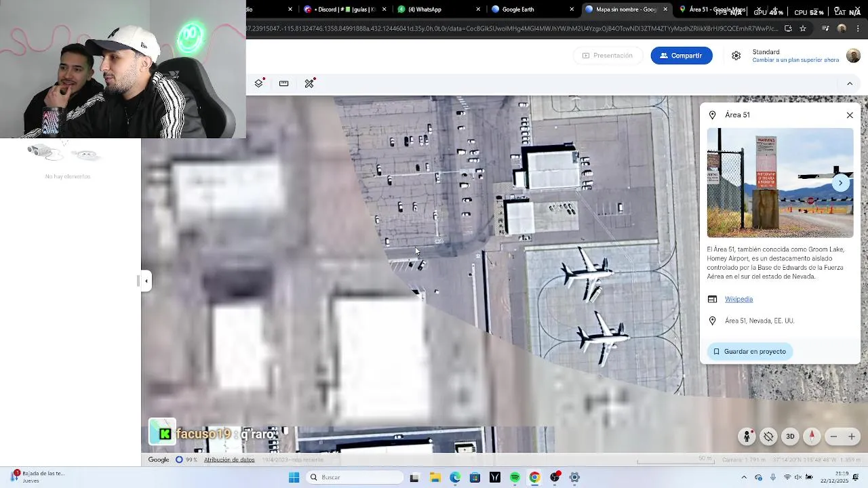Show next photo in Área 51 card
Image resolution: width=868 pixels, height=488 pixels.
[x=840, y=183]
